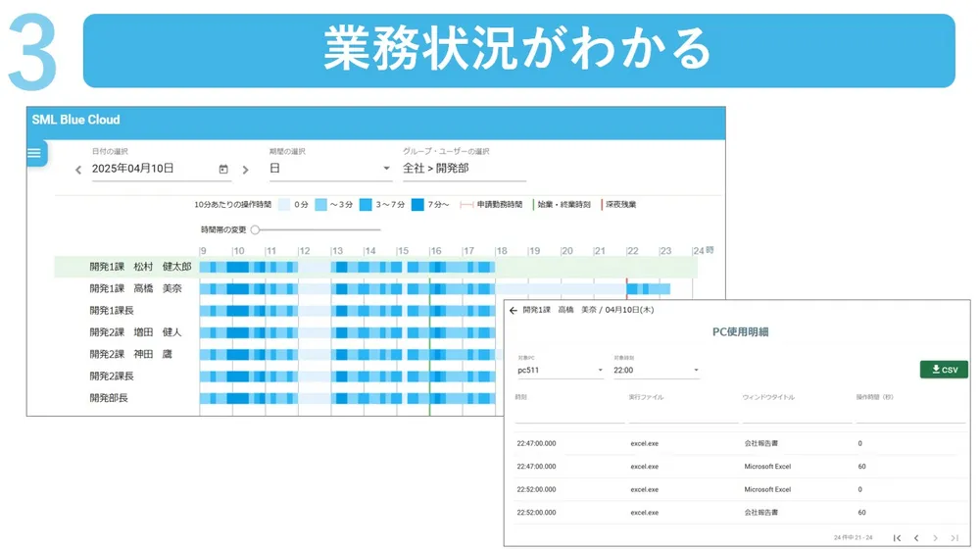
Task: Select the 開発1課 松村 健太郎 row
Action: tap(139, 267)
